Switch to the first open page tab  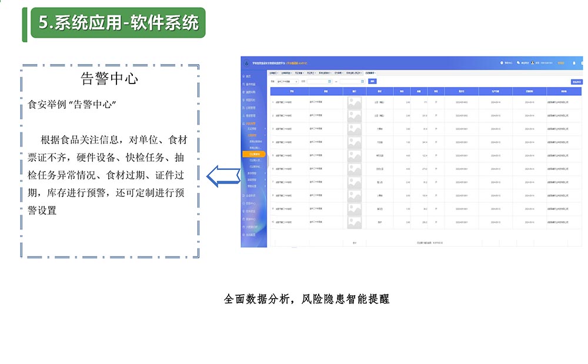point(273,72)
